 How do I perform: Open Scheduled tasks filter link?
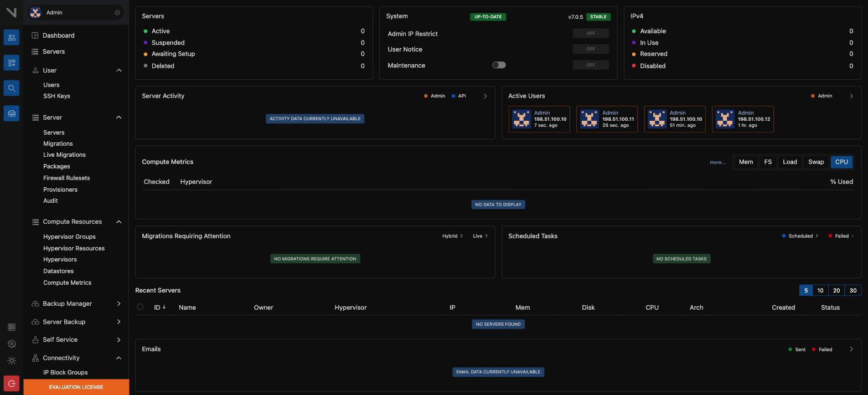click(x=800, y=236)
